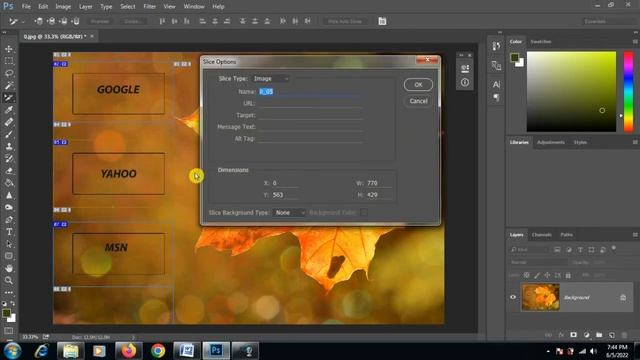
Task: Select the Slice Select tool in toolbox
Action: click(9, 98)
